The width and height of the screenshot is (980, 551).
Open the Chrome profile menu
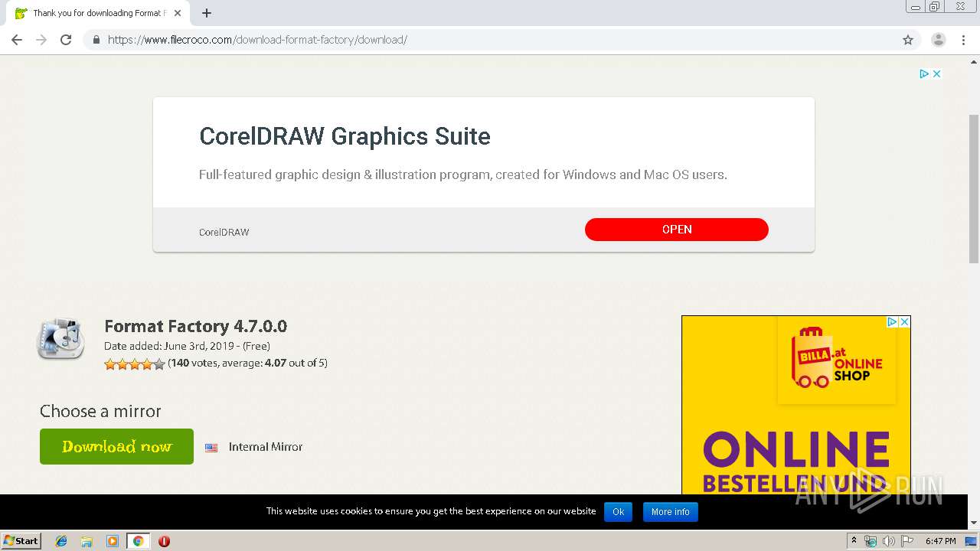pos(939,40)
